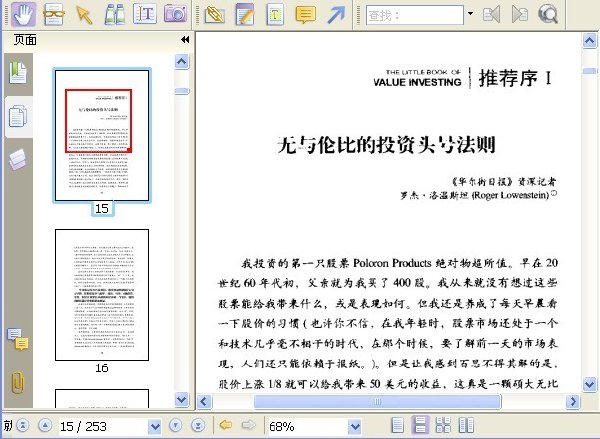The width and height of the screenshot is (600, 439).
Task: Open the attachments paperclip panel
Action: [x=18, y=382]
